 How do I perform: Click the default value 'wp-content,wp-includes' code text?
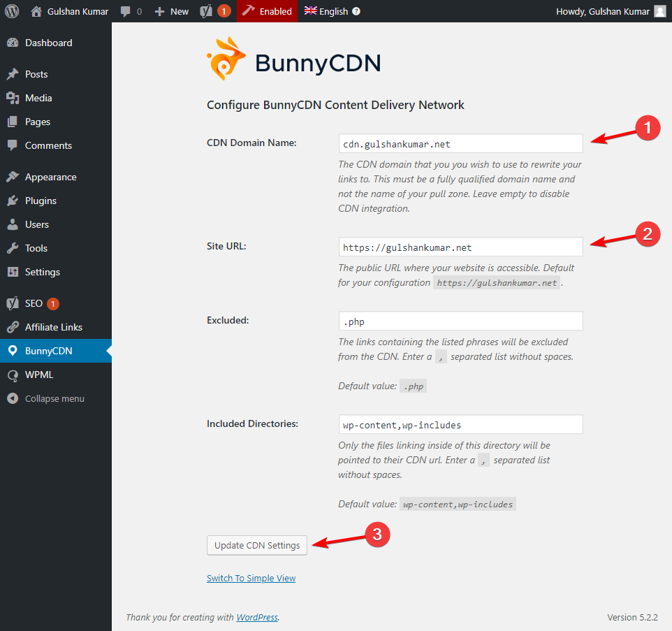pyautogui.click(x=458, y=505)
